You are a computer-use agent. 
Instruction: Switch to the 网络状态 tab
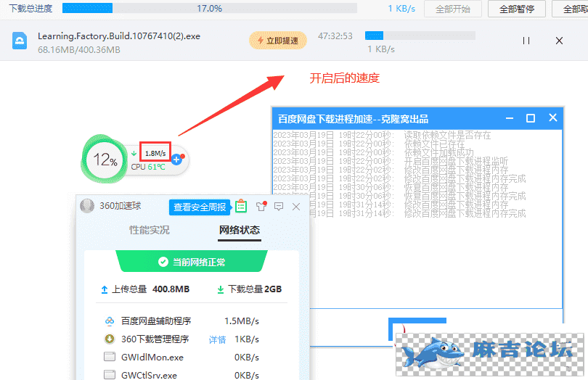tap(240, 230)
